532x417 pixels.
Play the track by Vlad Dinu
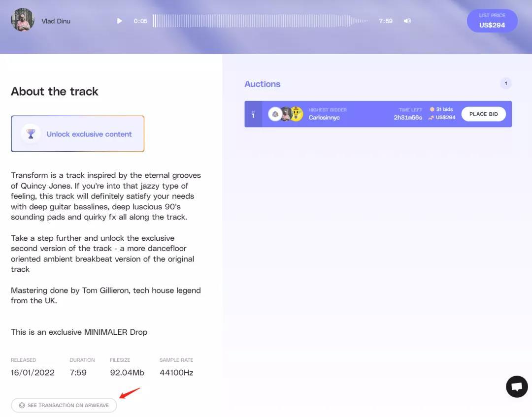119,21
